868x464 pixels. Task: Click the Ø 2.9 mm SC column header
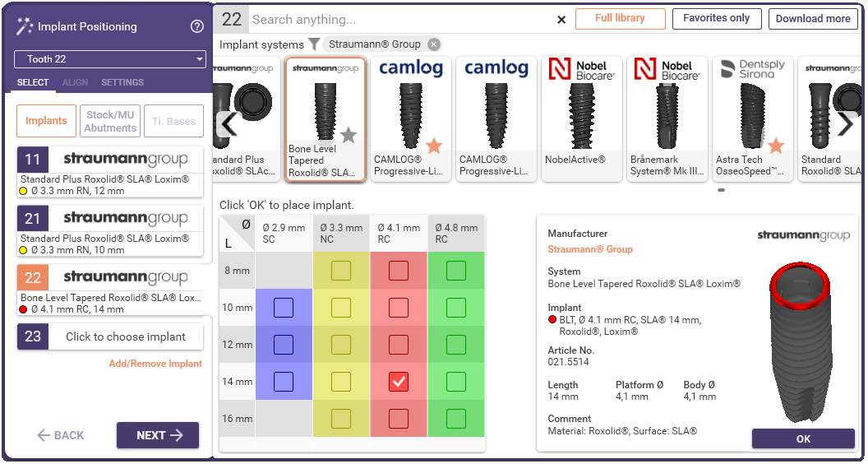pyautogui.click(x=284, y=234)
